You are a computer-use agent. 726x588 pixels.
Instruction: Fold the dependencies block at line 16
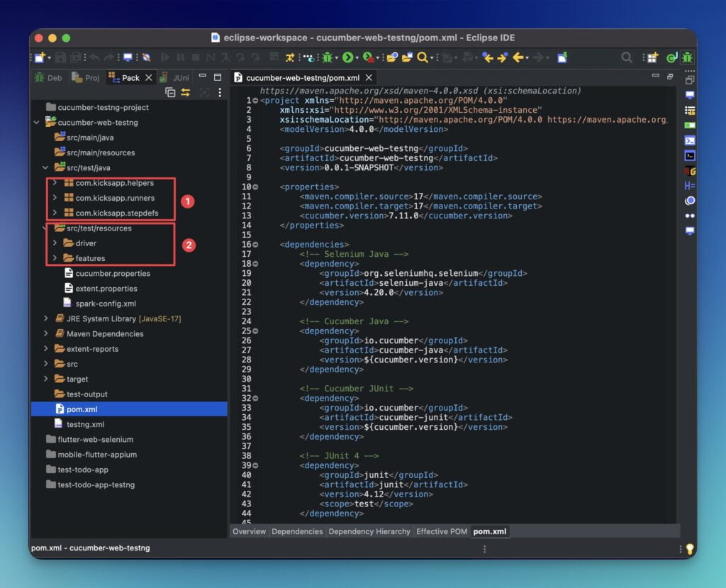pos(255,245)
